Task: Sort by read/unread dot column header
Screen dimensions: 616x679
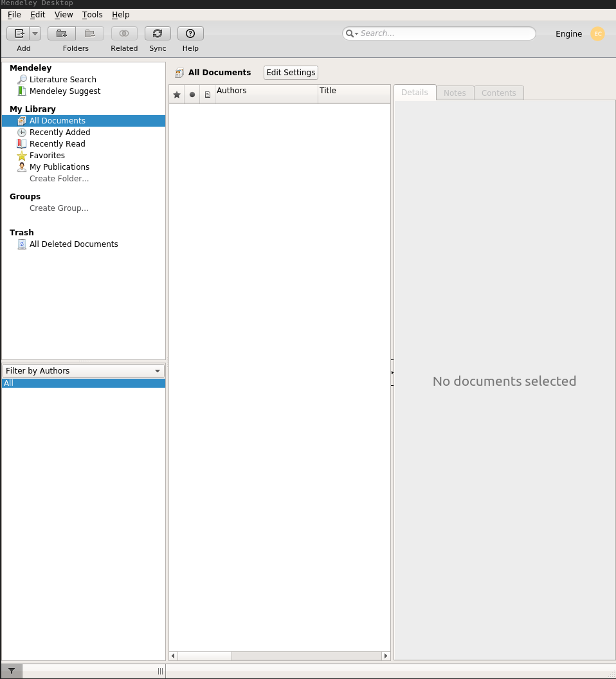Action: click(x=192, y=95)
